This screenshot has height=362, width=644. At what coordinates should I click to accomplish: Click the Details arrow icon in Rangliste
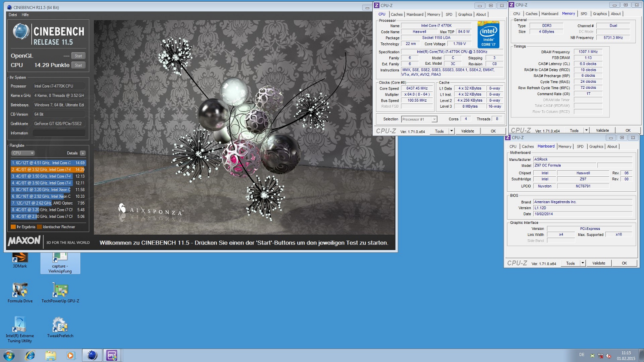tap(83, 153)
